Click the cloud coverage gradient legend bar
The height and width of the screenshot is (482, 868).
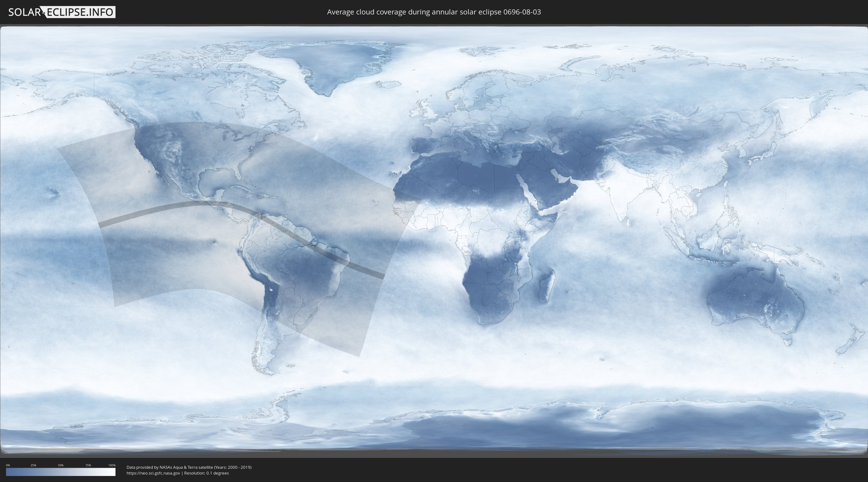click(x=61, y=472)
